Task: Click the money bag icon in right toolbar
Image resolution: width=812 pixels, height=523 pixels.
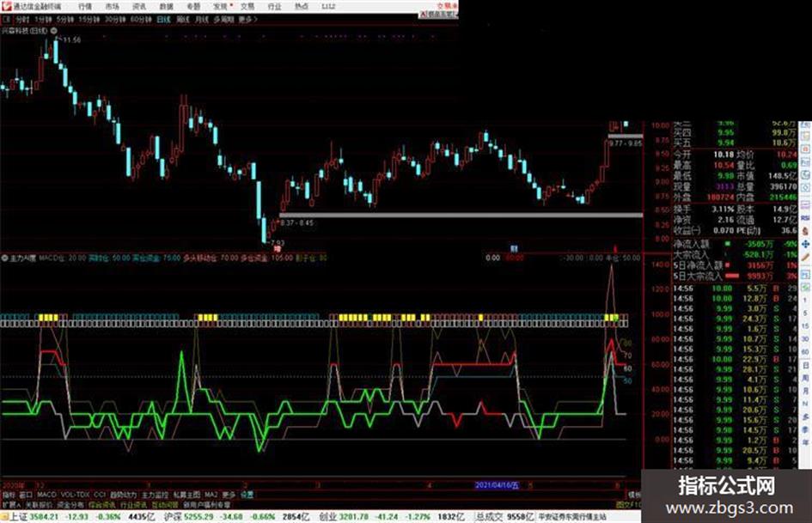Action: 805,231
